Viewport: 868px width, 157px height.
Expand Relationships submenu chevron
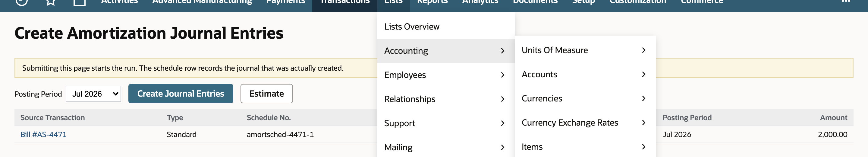coord(502,99)
